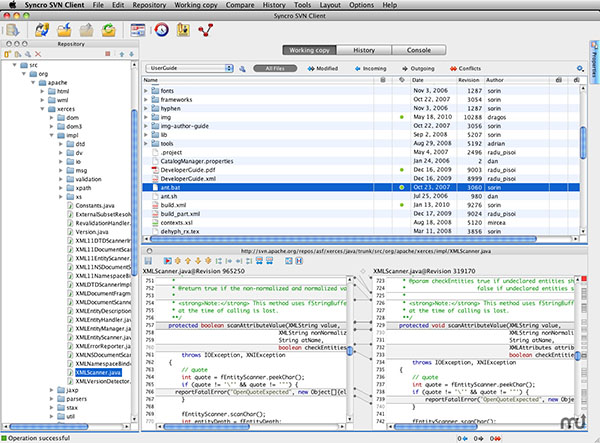
Task: Toggle the Modified files filter
Action: (x=321, y=68)
